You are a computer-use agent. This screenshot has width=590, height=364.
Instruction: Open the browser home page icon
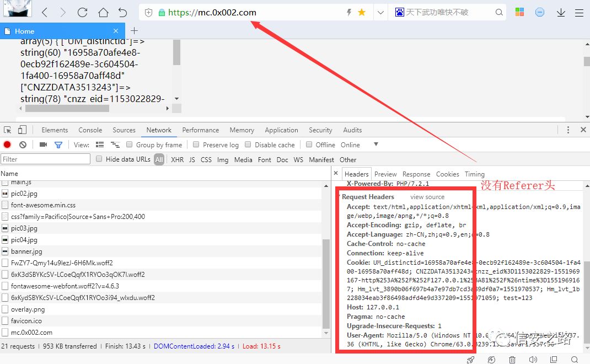103,13
